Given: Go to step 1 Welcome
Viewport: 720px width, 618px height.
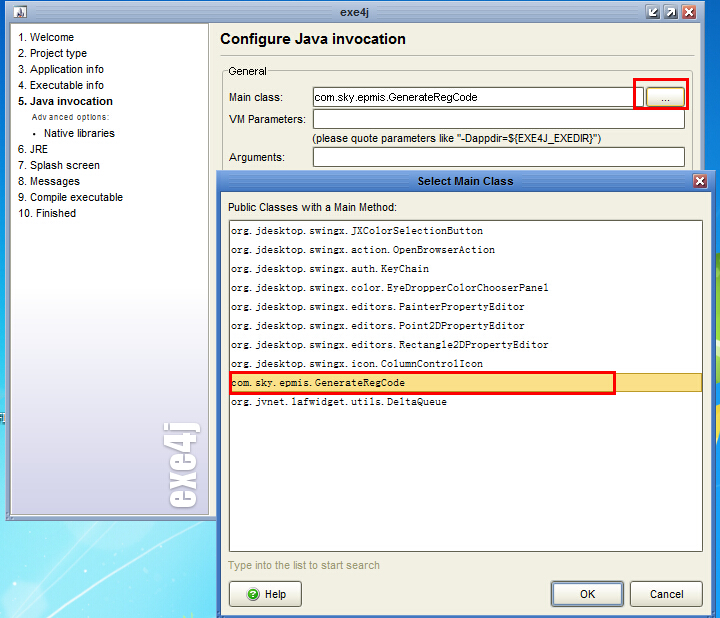Looking at the screenshot, I should point(46,37).
